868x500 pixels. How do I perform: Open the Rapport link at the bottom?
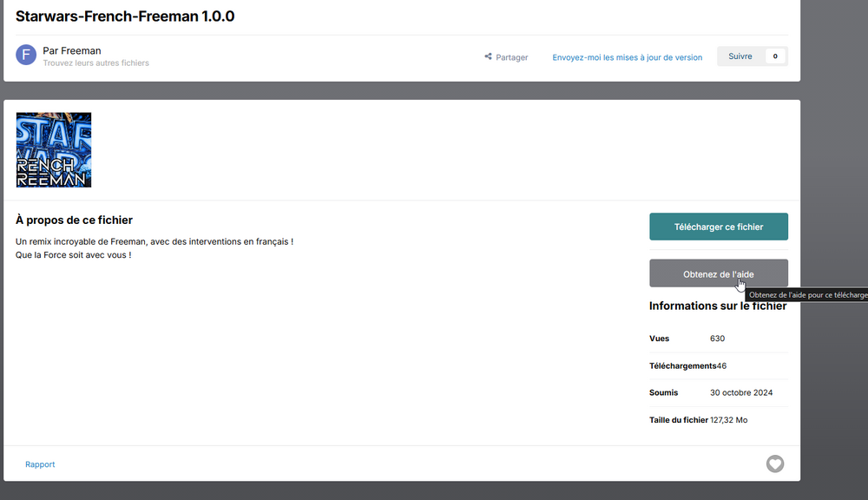(x=40, y=464)
